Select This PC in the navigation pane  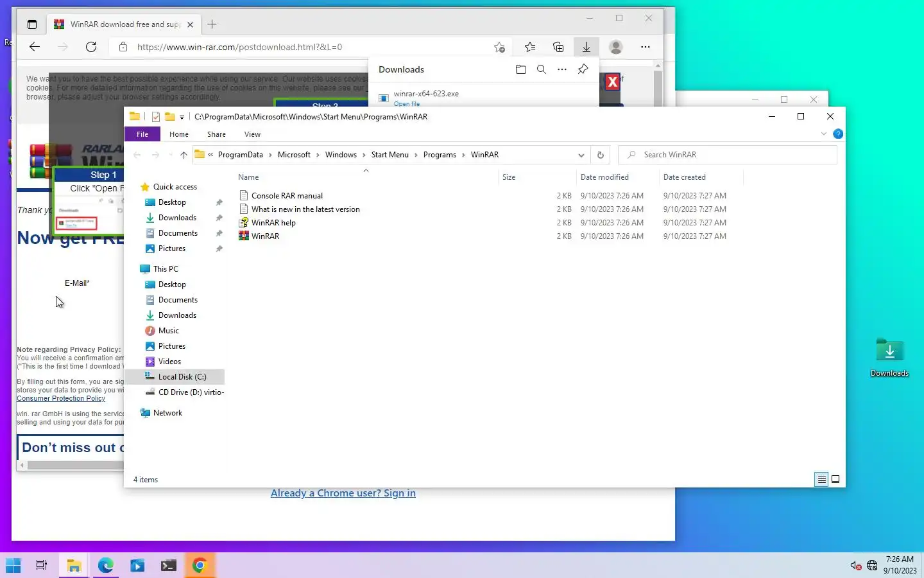(166, 269)
